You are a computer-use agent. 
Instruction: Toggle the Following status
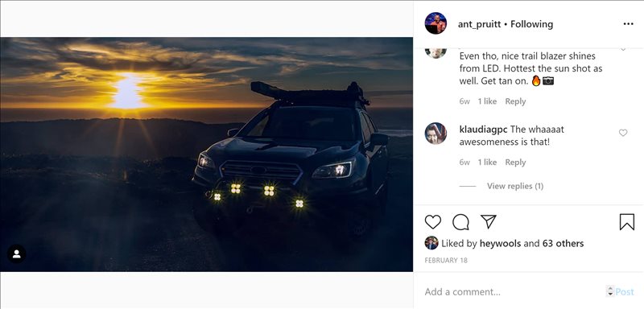click(532, 24)
